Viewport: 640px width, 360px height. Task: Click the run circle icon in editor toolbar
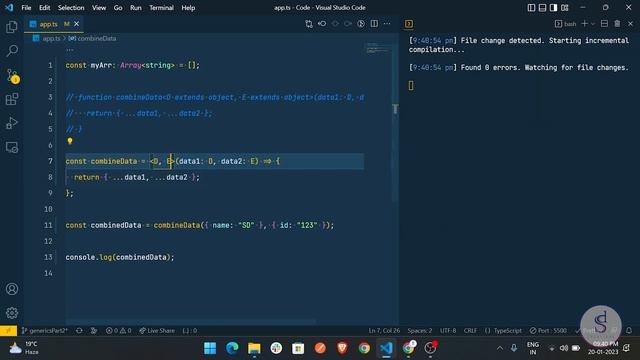361,24
